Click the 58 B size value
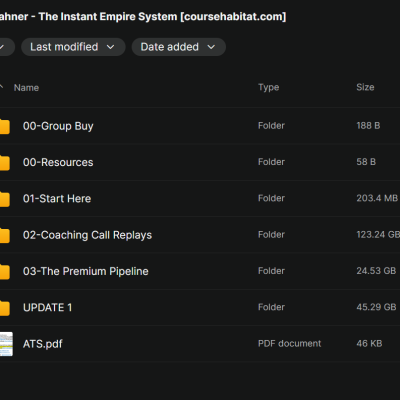This screenshot has height=400, width=400. point(366,162)
